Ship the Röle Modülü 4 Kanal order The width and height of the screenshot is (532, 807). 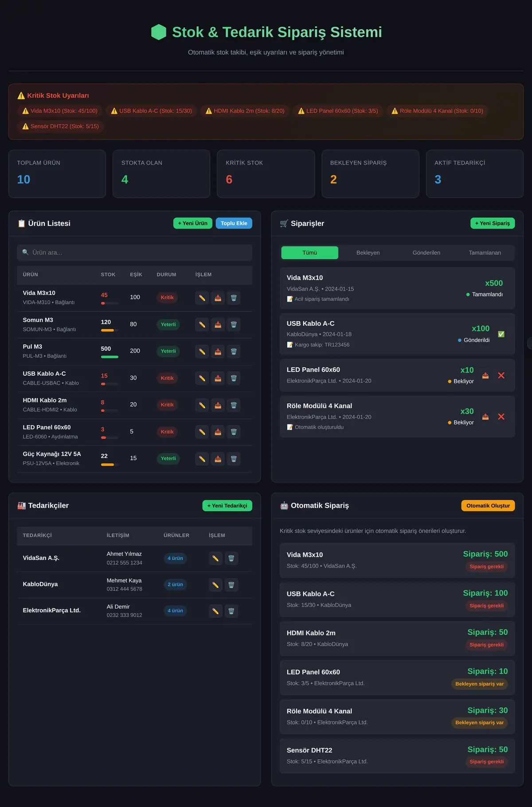click(485, 417)
